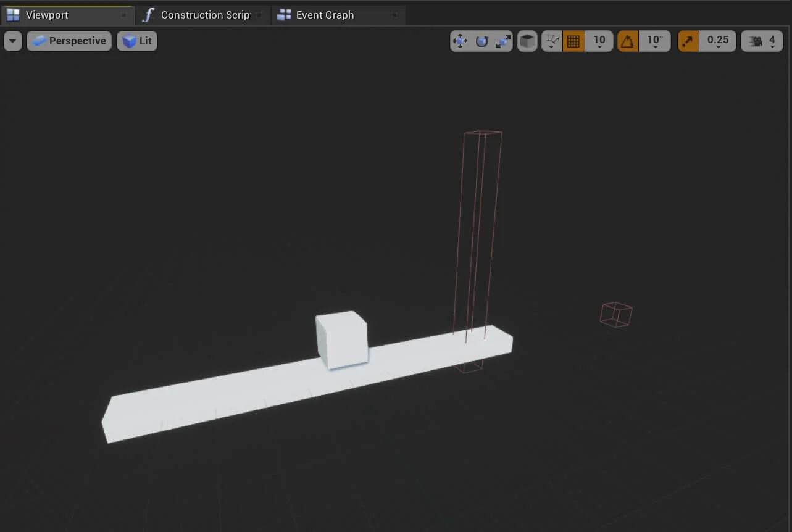
Task: Click the Lit view mode button
Action: [x=137, y=41]
